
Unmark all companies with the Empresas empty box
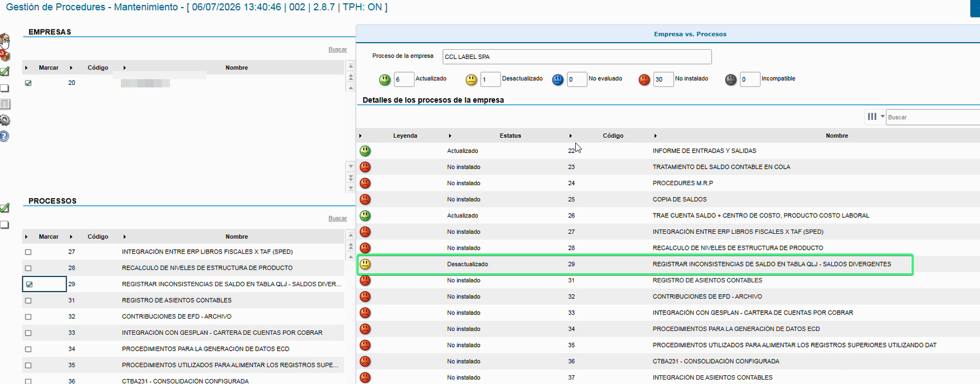[x=4, y=88]
